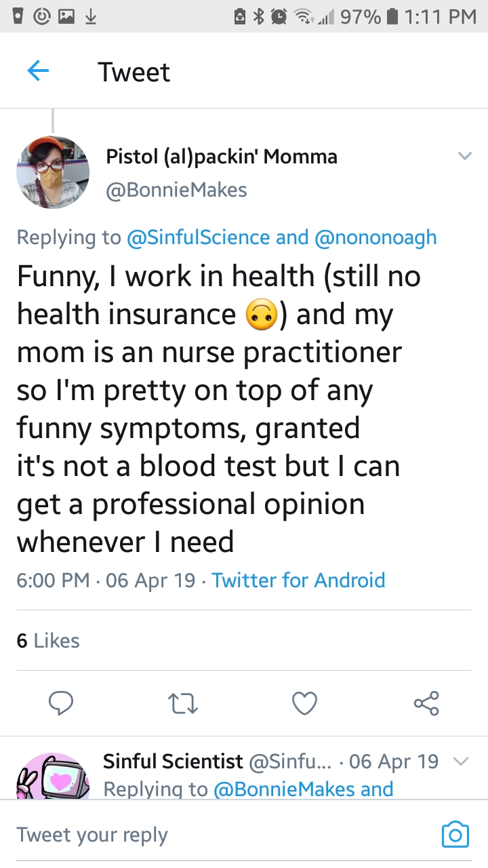Image resolution: width=488 pixels, height=868 pixels.
Task: Open Pistol (al)packin' Momma profile picture
Action: pos(53,172)
